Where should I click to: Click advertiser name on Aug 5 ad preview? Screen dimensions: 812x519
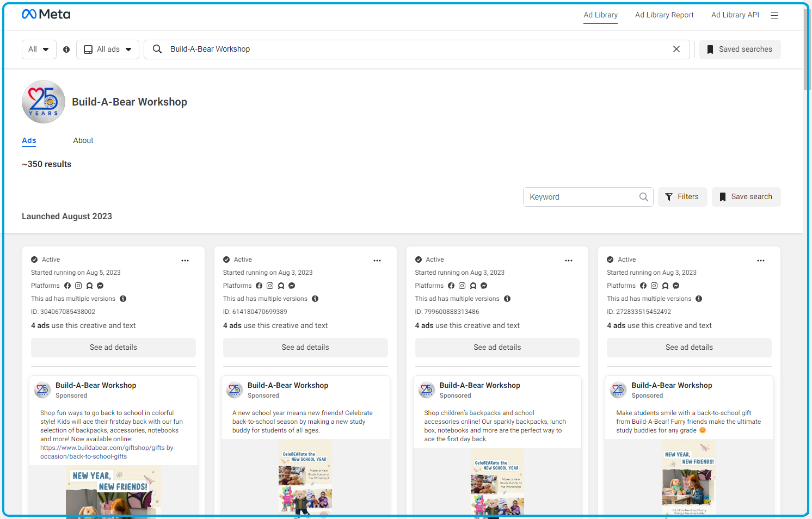pyautogui.click(x=96, y=385)
